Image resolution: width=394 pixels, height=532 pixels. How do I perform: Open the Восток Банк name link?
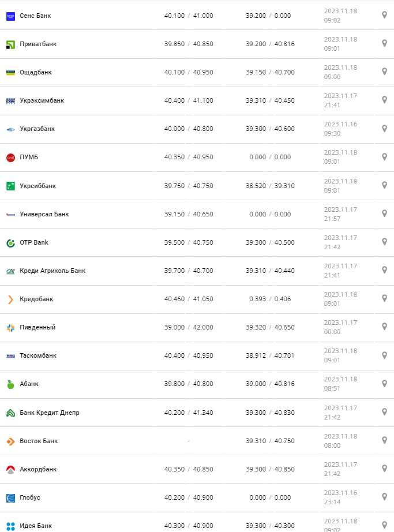(39, 441)
